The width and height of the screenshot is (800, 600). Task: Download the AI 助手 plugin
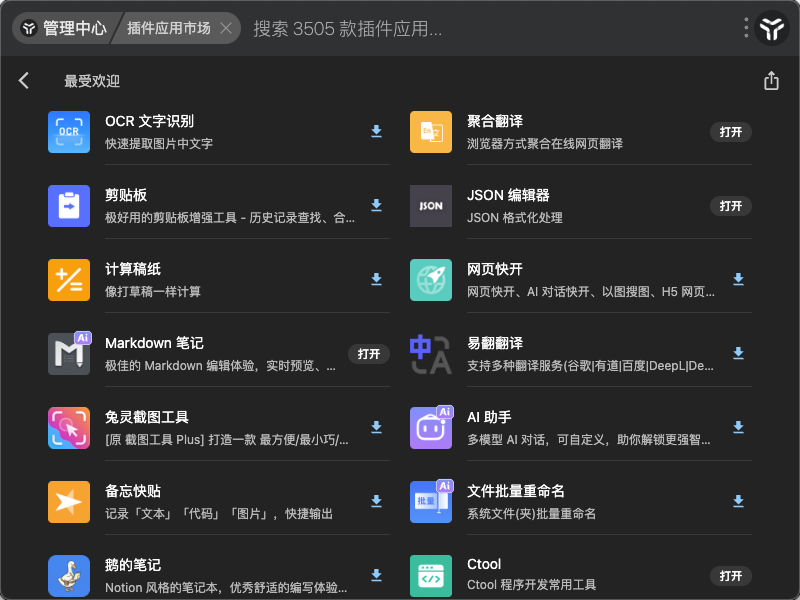tap(738, 427)
